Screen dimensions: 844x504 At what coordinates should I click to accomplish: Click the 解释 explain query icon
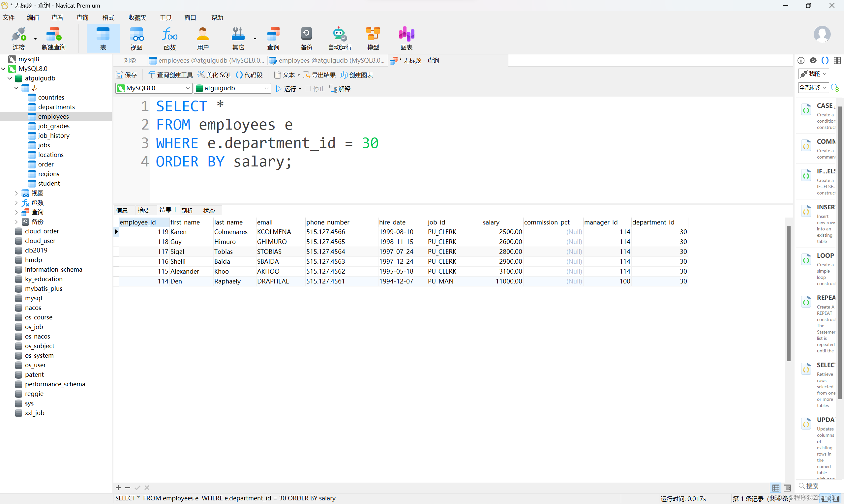coord(341,89)
